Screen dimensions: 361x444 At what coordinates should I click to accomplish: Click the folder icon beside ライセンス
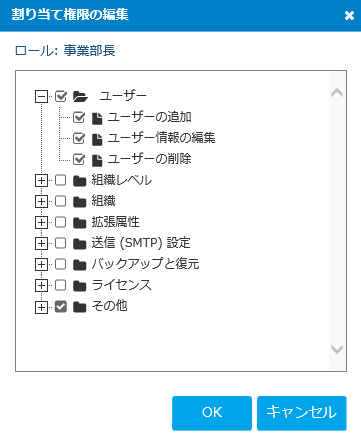80,286
